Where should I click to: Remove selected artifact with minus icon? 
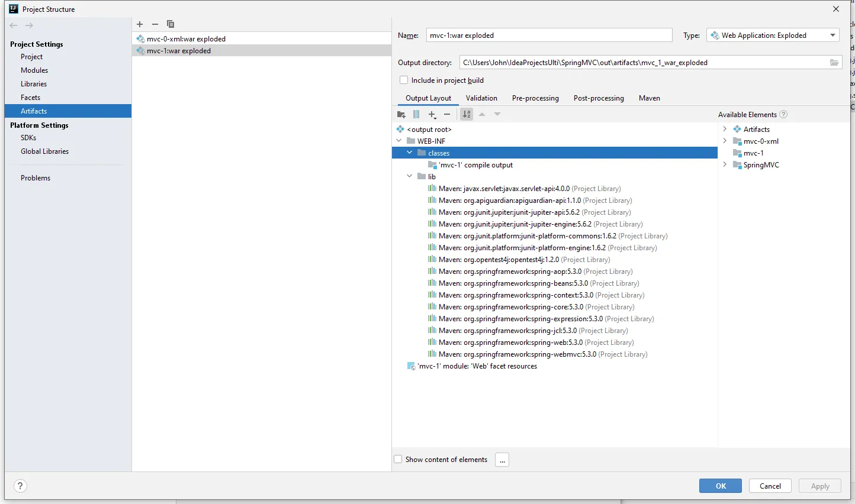coord(155,24)
